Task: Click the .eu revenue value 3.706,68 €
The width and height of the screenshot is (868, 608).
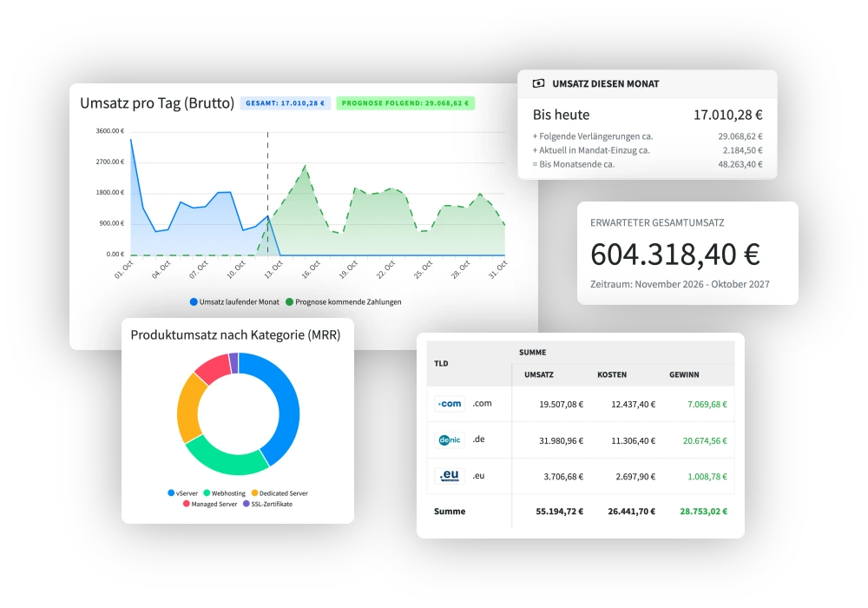Action: click(563, 477)
